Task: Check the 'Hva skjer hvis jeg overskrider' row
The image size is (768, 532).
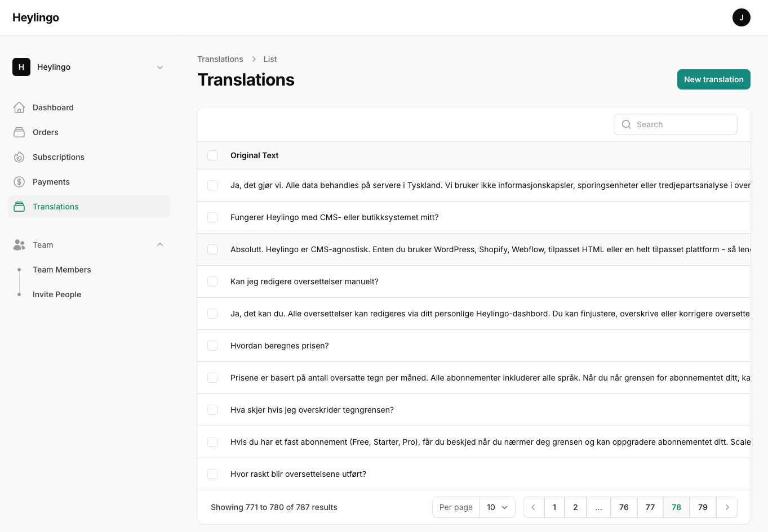Action: (212, 410)
